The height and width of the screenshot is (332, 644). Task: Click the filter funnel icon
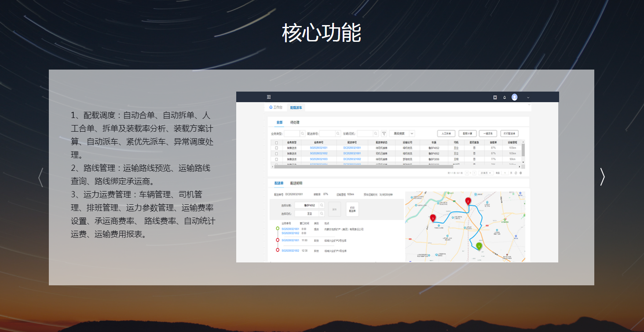[x=384, y=133]
